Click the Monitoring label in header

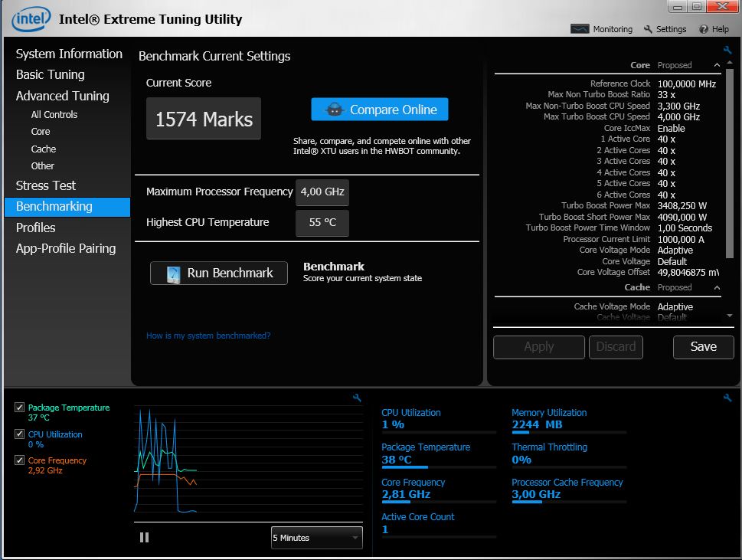[613, 29]
